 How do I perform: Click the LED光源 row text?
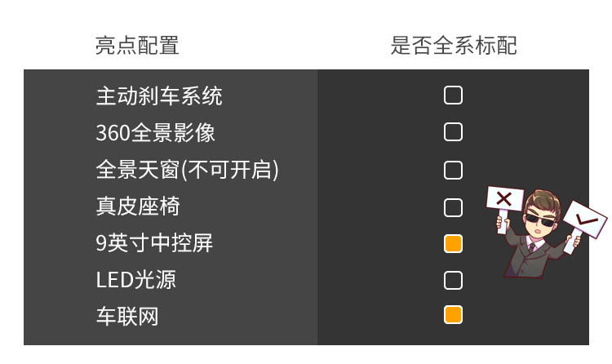click(135, 281)
